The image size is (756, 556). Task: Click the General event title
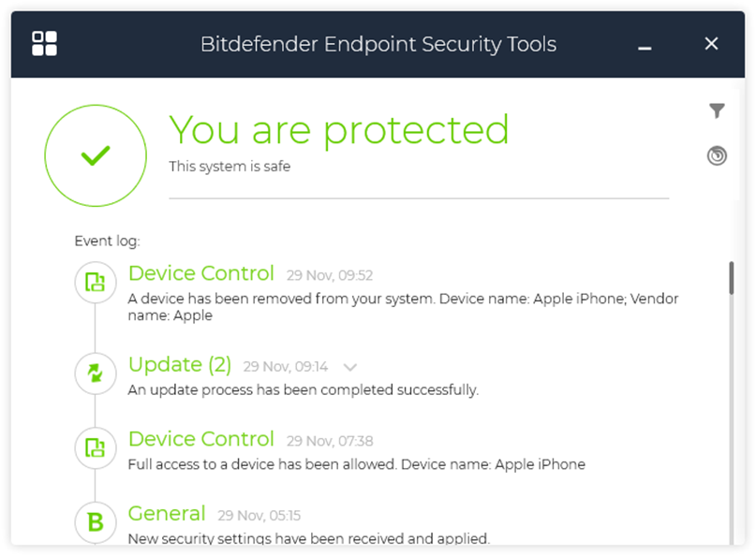tap(166, 513)
